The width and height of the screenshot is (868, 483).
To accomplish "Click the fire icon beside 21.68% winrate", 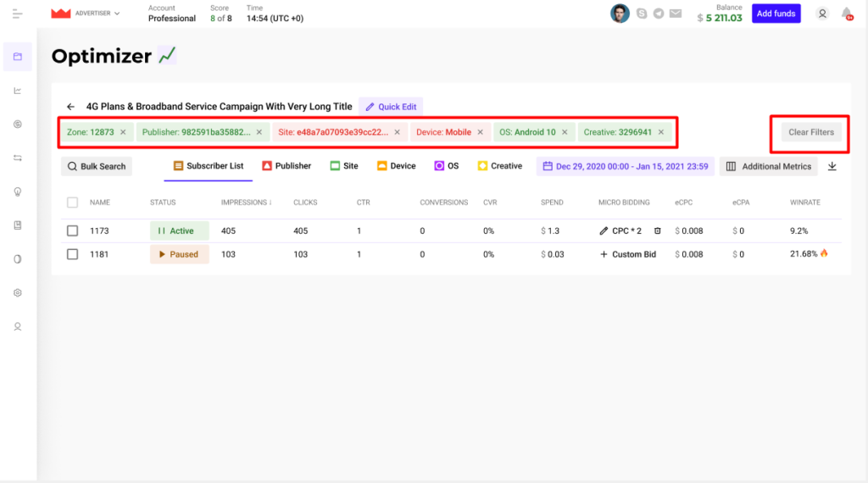I will point(824,253).
